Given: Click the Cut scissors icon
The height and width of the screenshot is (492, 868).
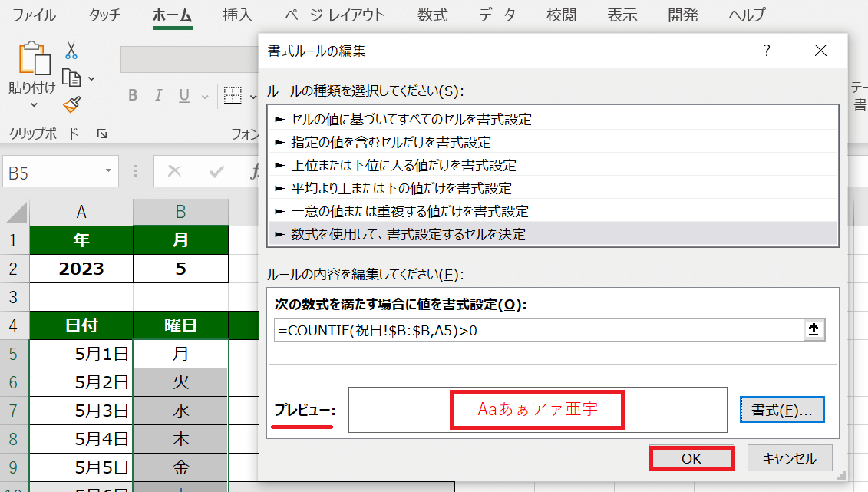Looking at the screenshot, I should (71, 51).
